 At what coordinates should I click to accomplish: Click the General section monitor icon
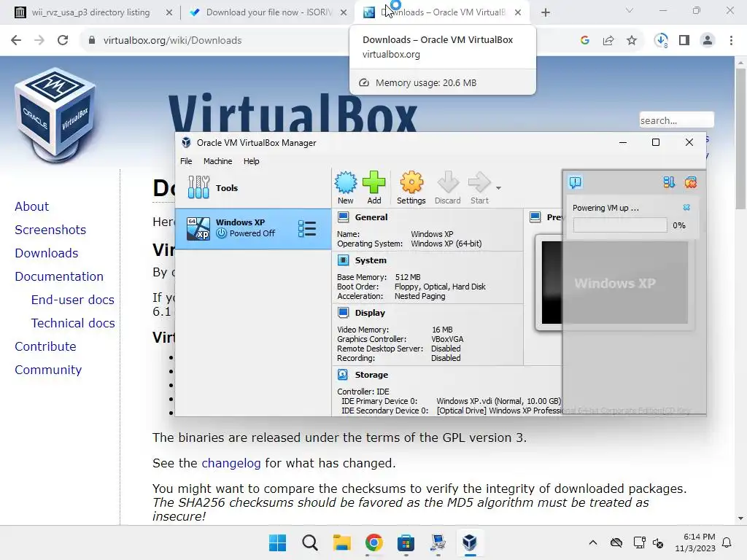pos(343,217)
